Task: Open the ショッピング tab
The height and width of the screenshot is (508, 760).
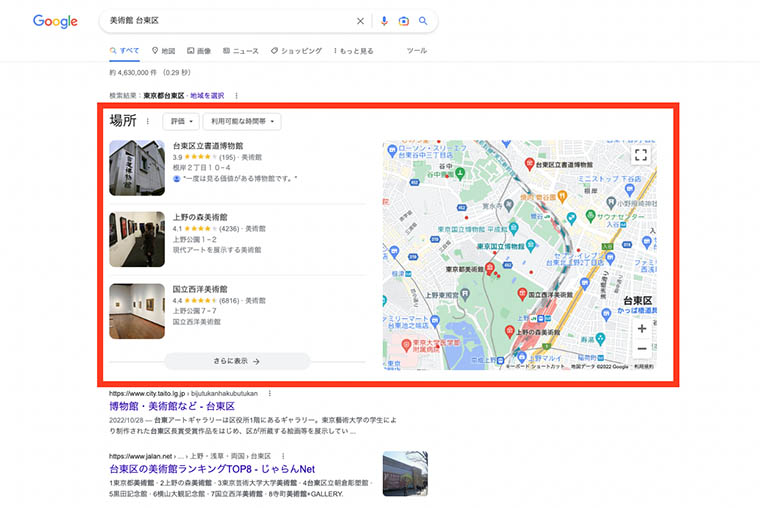Action: coord(296,51)
